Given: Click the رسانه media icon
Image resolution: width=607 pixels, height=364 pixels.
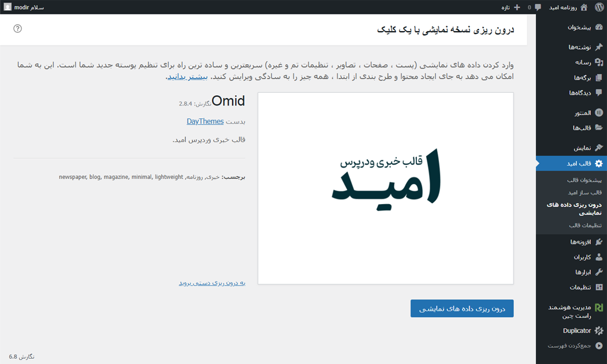Looking at the screenshot, I should click(599, 62).
